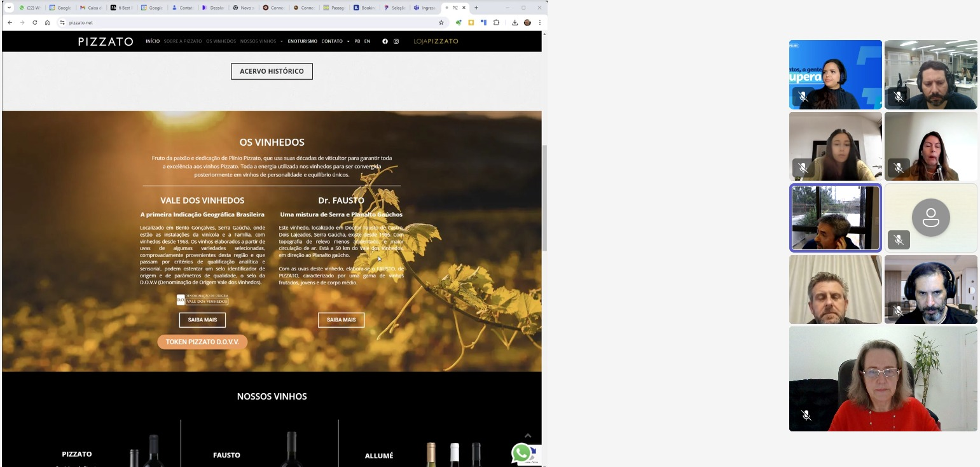
Task: Switch to the Decolar tab
Action: click(x=213, y=8)
